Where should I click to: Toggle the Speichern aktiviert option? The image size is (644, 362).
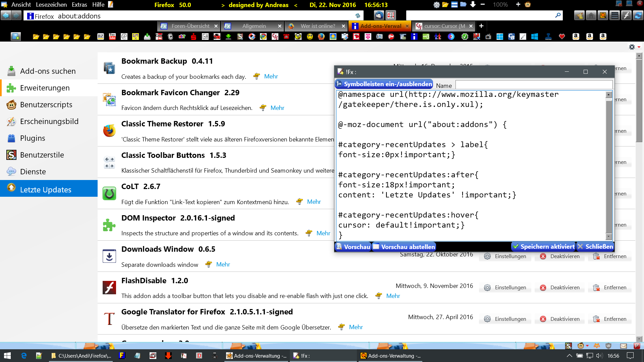point(543,247)
